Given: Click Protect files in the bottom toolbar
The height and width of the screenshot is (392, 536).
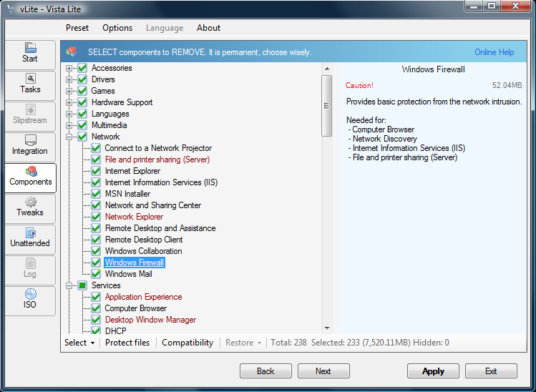Looking at the screenshot, I should (127, 343).
